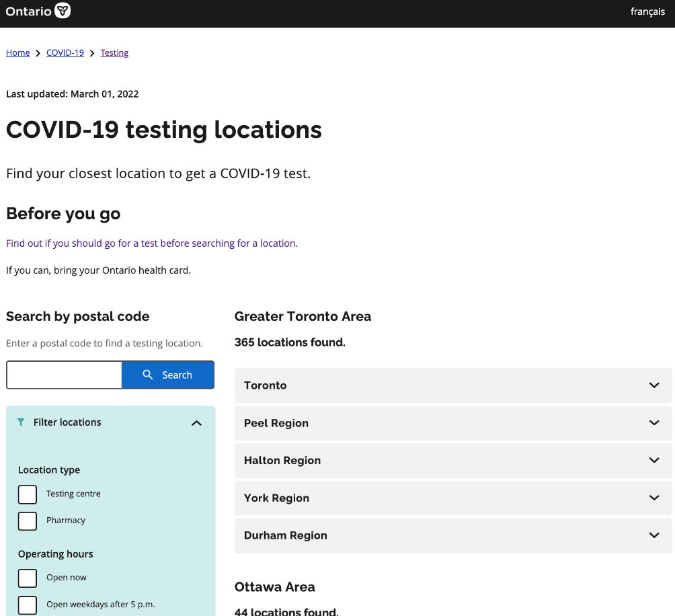Click the magnifying glass search icon
This screenshot has width=675, height=616.
(148, 375)
